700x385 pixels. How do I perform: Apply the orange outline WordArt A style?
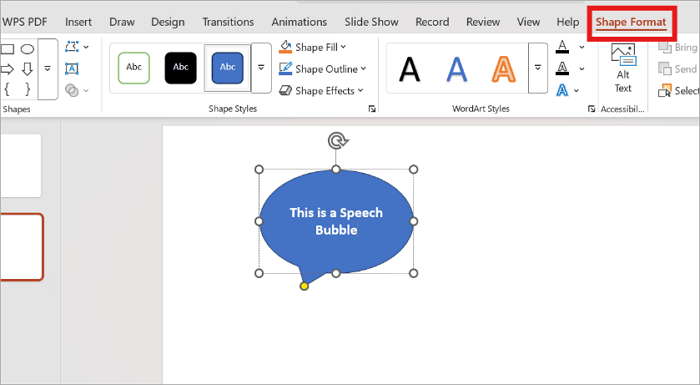pos(504,70)
